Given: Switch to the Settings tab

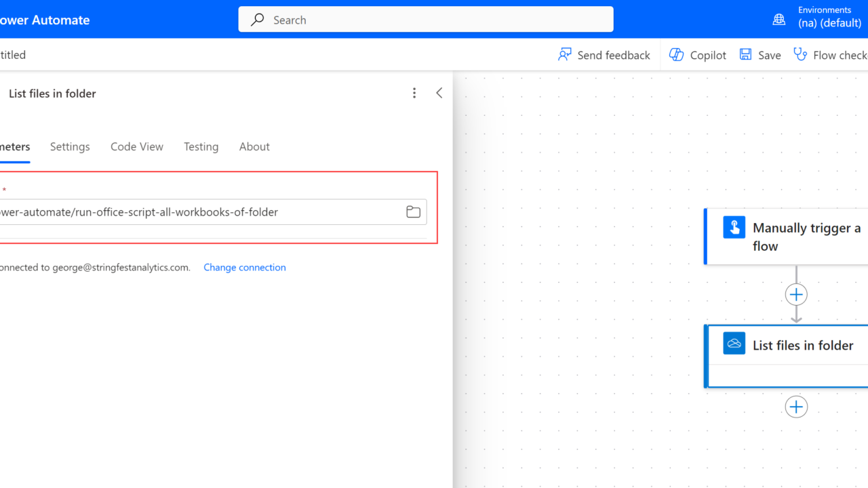Looking at the screenshot, I should pyautogui.click(x=70, y=146).
